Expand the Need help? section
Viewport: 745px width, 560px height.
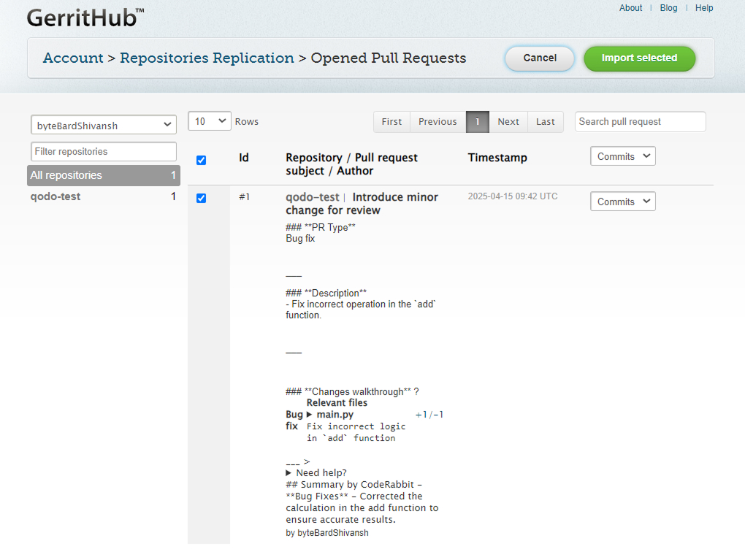[289, 473]
